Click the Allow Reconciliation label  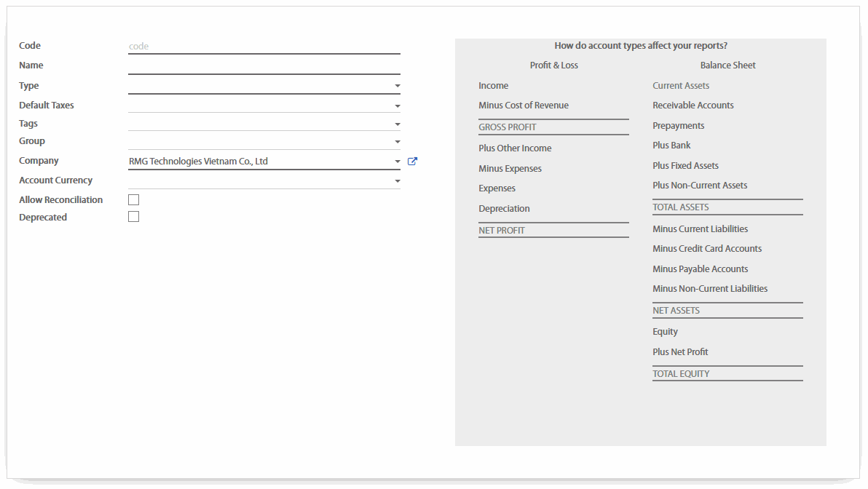point(60,200)
